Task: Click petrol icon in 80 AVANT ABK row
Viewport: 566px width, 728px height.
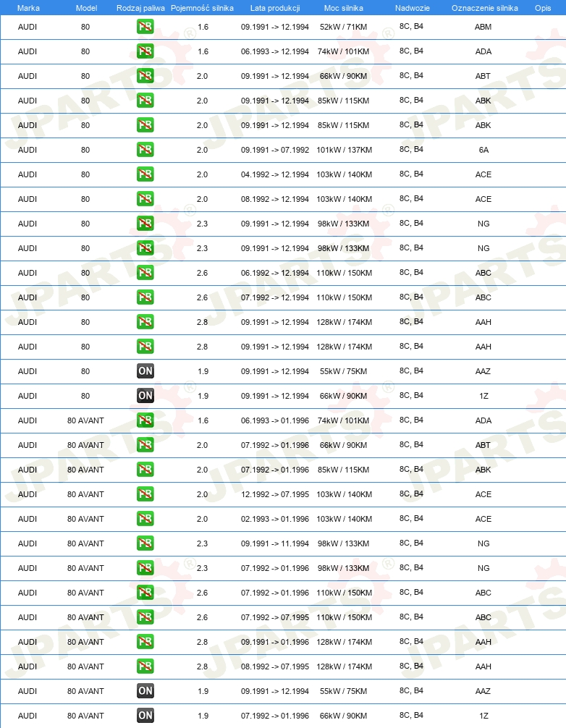Action: tap(145, 470)
